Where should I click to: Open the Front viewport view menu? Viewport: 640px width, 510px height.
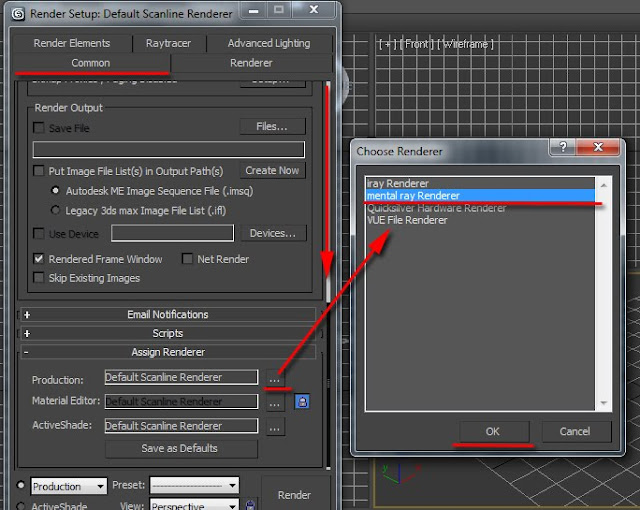pos(417,44)
